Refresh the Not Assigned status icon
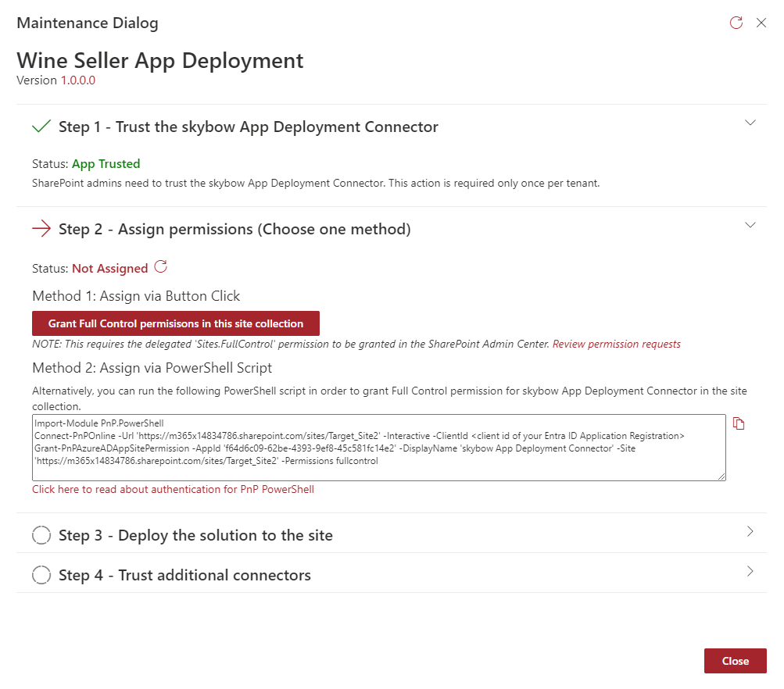This screenshot has height=689, width=784. 160,267
